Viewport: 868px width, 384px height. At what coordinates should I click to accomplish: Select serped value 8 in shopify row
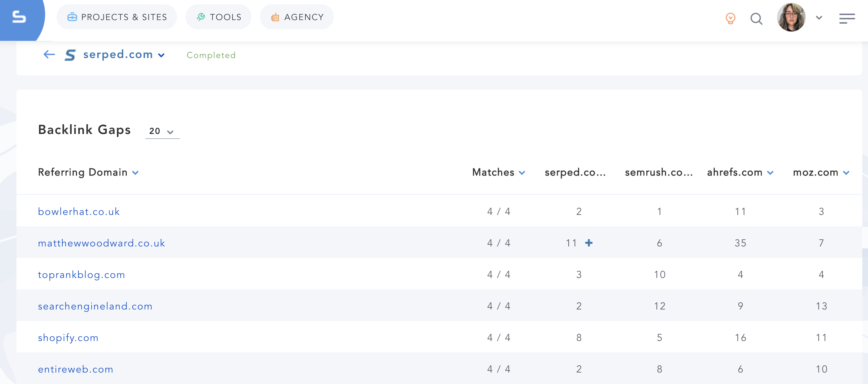point(579,338)
